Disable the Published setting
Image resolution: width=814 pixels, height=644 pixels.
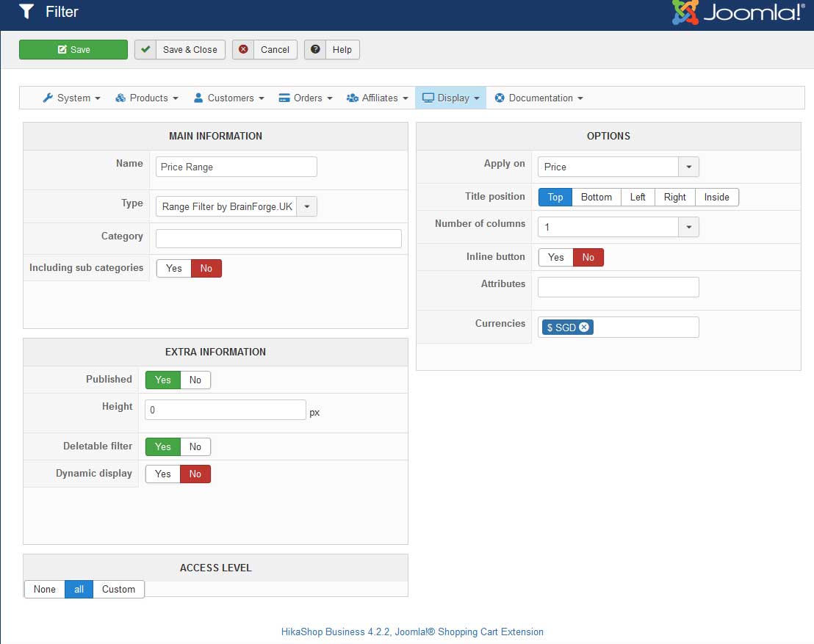click(195, 380)
